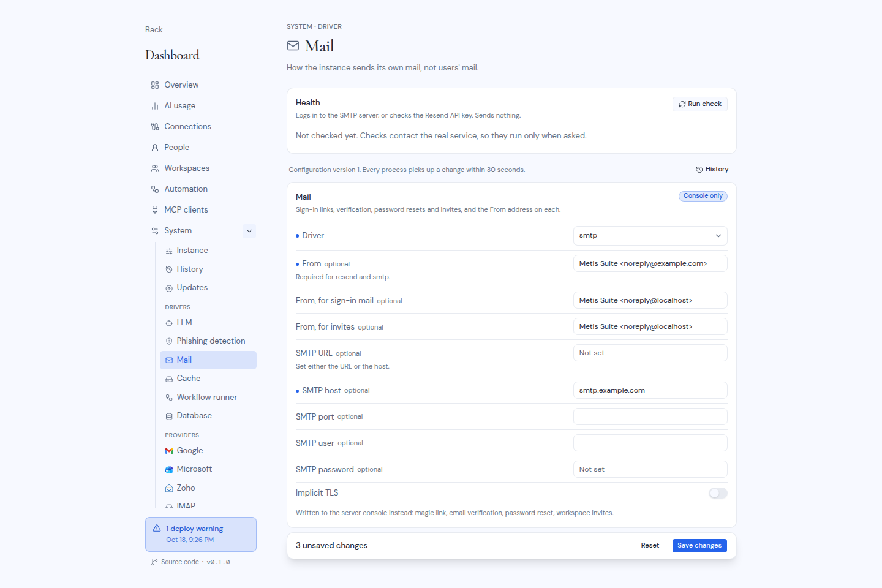Click the Connections sidebar icon

point(155,127)
